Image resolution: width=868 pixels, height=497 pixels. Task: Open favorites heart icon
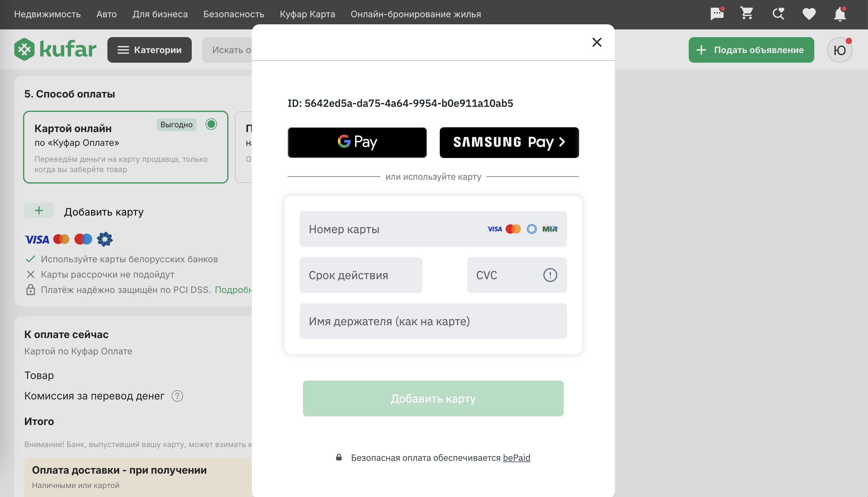click(x=809, y=14)
